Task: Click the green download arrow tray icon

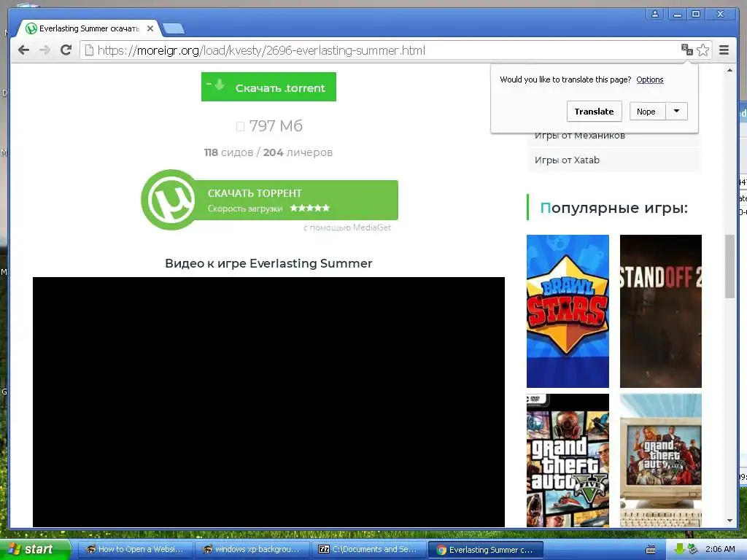Action: click(x=679, y=549)
